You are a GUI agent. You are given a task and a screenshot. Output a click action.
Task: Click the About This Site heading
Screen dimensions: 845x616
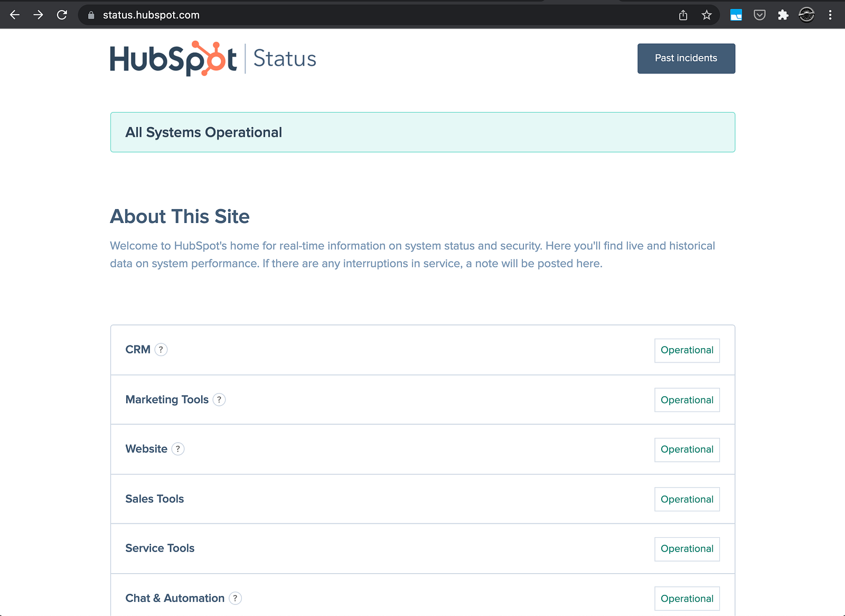click(x=180, y=217)
